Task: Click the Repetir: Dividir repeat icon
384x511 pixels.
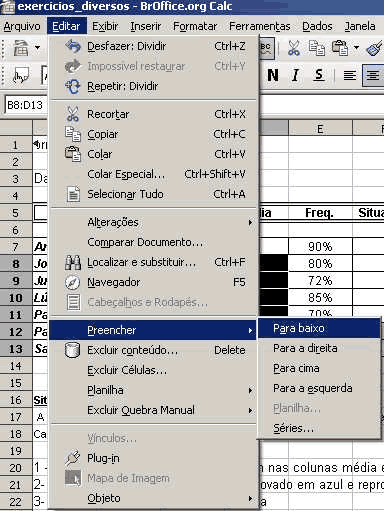Action: (x=73, y=86)
